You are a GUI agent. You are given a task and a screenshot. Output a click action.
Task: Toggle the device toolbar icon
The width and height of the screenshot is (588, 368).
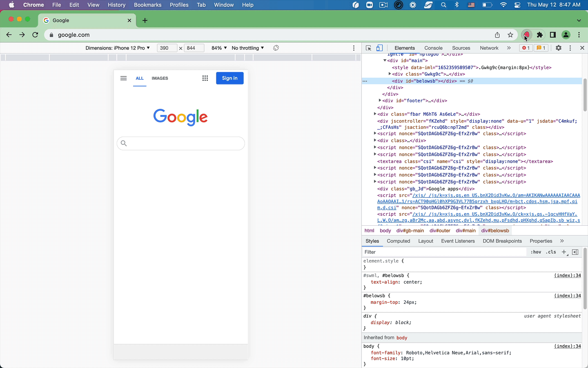[x=379, y=48]
